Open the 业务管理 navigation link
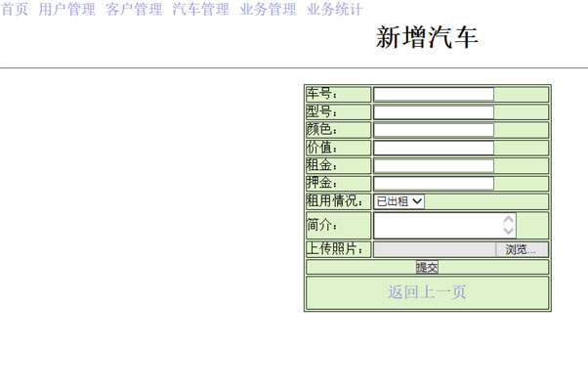The image size is (588, 391). (x=268, y=10)
